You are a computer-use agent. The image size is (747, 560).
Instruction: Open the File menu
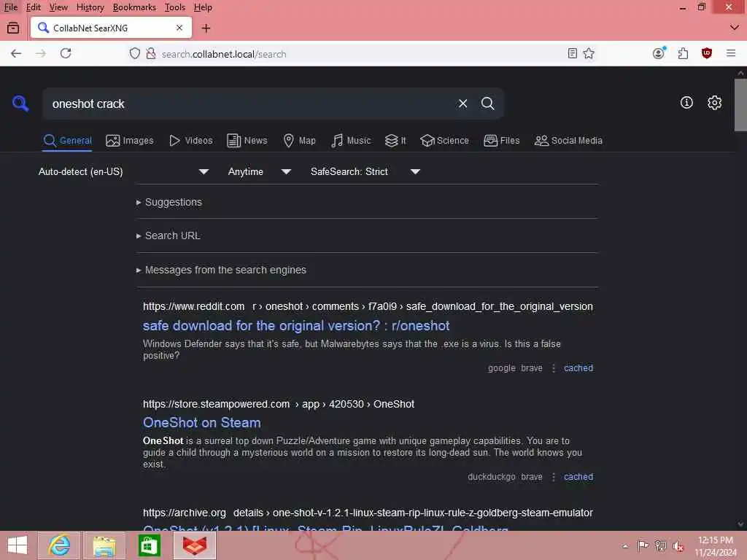(10, 7)
